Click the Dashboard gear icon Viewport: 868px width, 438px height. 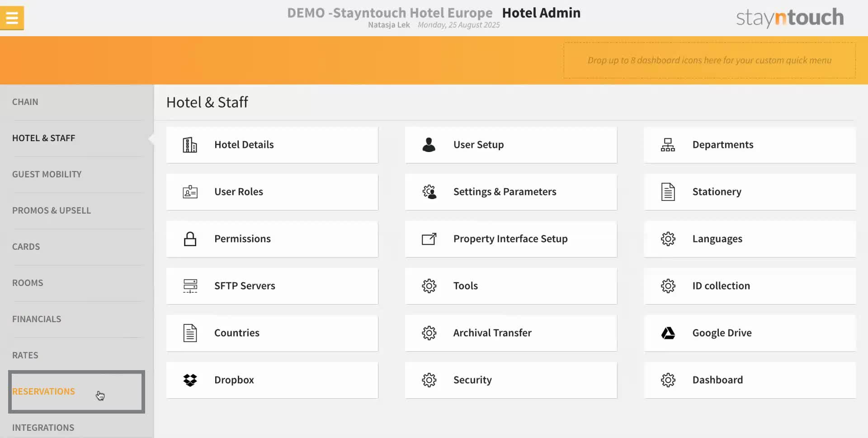tap(668, 380)
